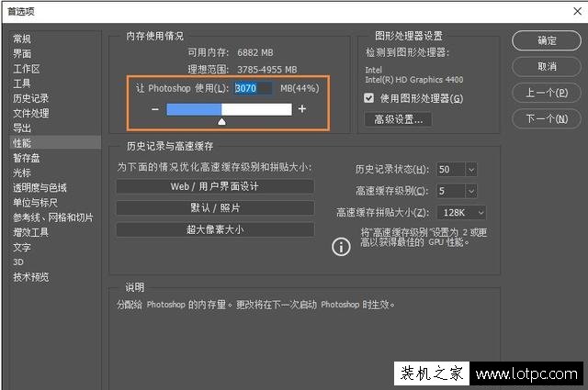
Task: Close the preferences dialog window
Action: click(x=578, y=11)
